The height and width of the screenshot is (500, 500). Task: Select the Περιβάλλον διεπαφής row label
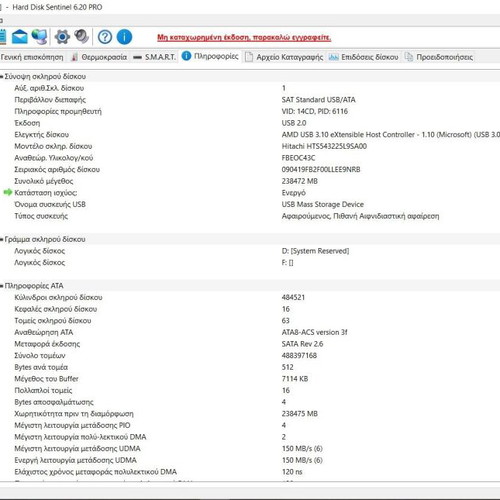point(50,100)
